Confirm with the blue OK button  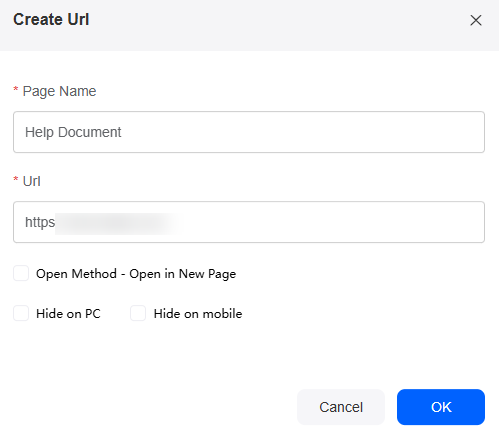[x=441, y=407]
